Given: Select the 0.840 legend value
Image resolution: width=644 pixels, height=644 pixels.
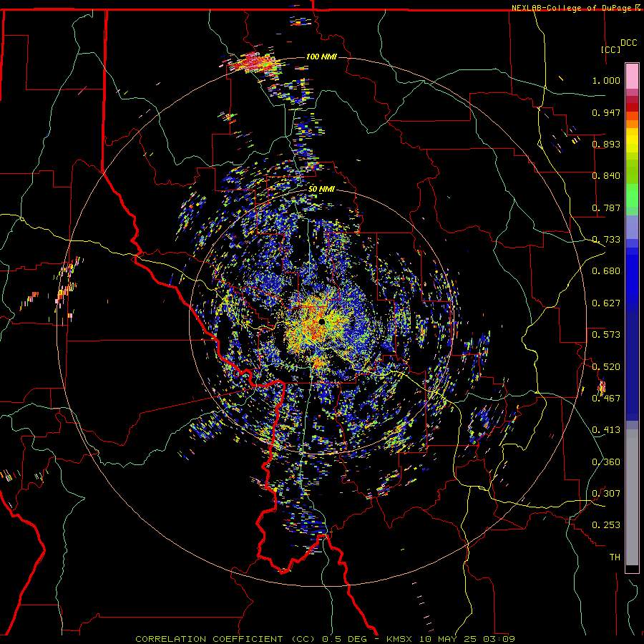Looking at the screenshot, I should [x=606, y=176].
